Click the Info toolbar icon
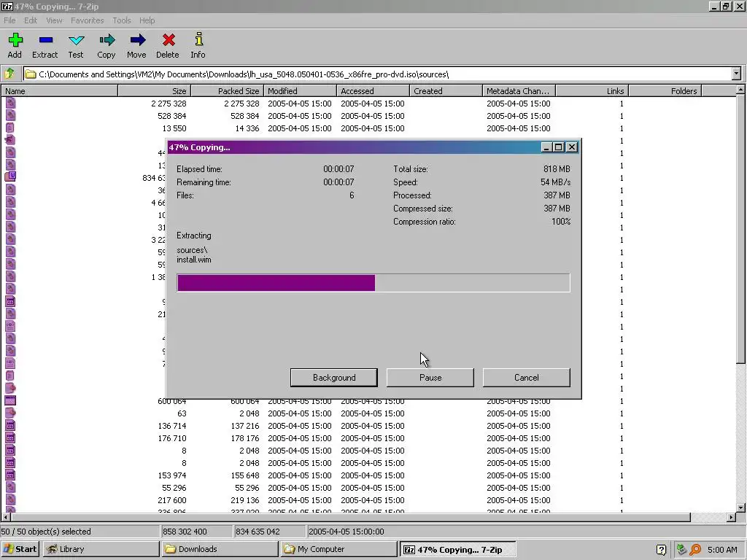 [x=198, y=39]
